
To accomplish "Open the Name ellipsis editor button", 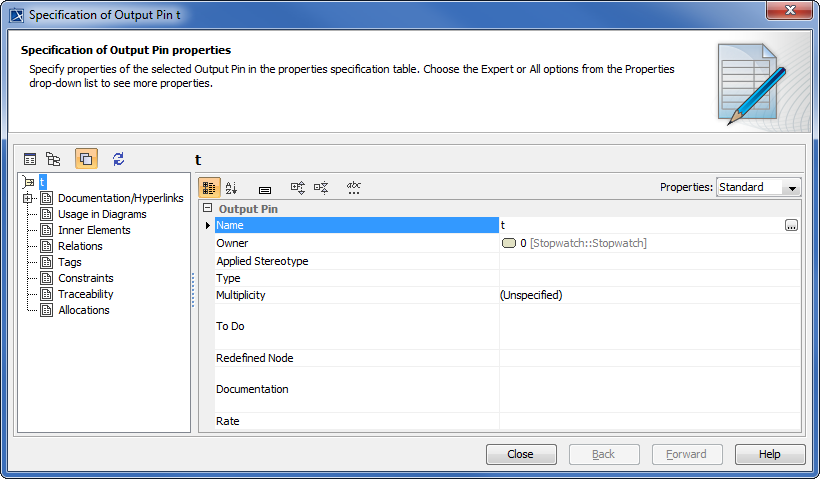I will pos(791,225).
